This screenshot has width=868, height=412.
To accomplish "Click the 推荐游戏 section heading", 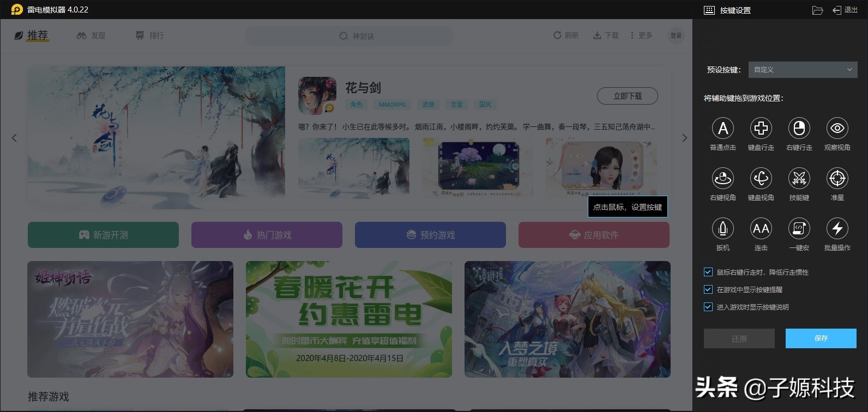I will tap(49, 397).
